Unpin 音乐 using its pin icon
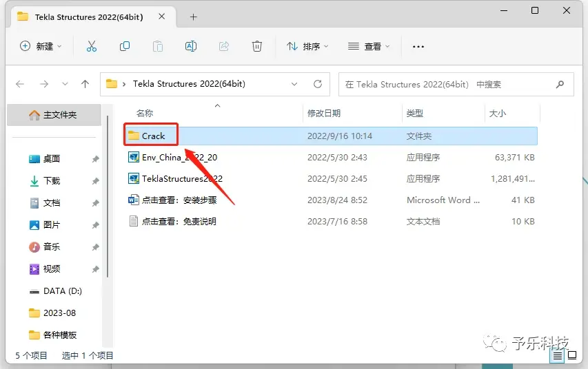This screenshot has height=369, width=588. 95,247
